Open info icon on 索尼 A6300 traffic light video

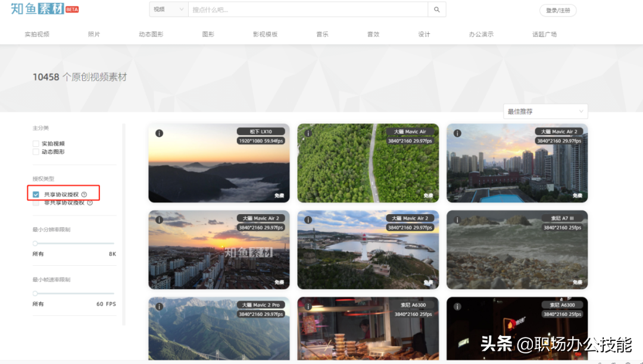(457, 306)
